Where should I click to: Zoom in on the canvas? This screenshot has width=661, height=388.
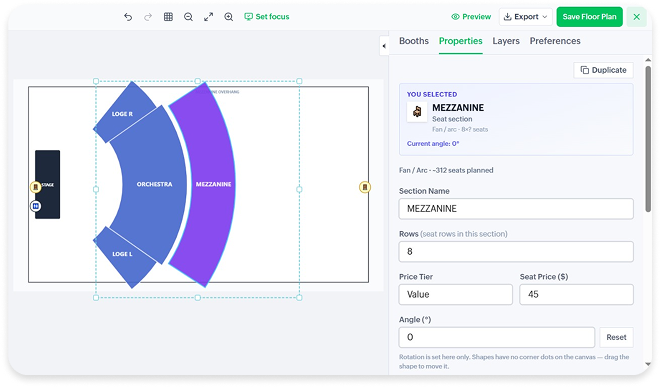(228, 17)
